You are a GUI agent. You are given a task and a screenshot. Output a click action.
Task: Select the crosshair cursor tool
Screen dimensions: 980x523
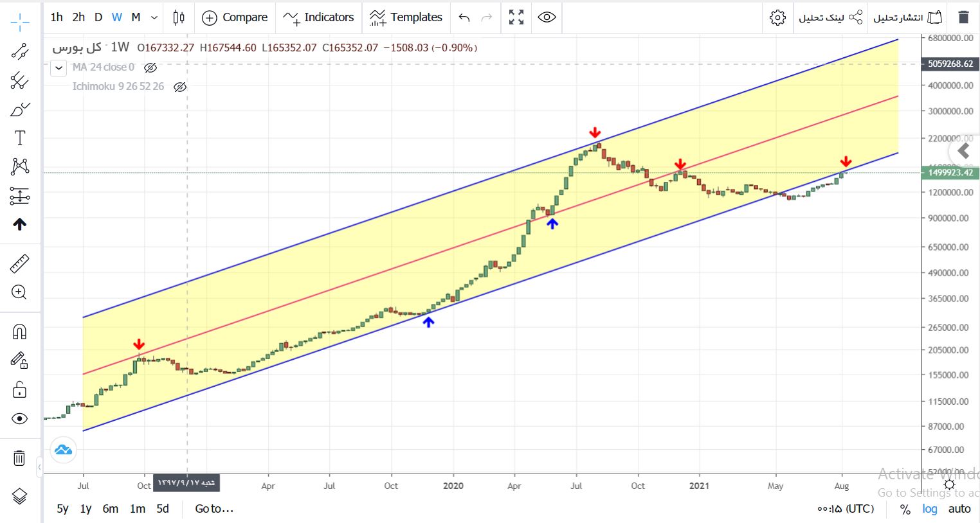tap(20, 22)
